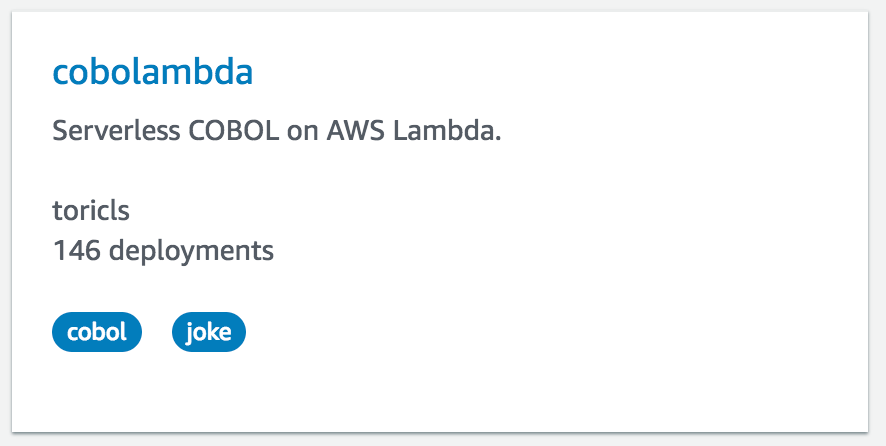Image resolution: width=886 pixels, height=446 pixels.
Task: Click the number 146 in deployments count
Action: [76, 250]
